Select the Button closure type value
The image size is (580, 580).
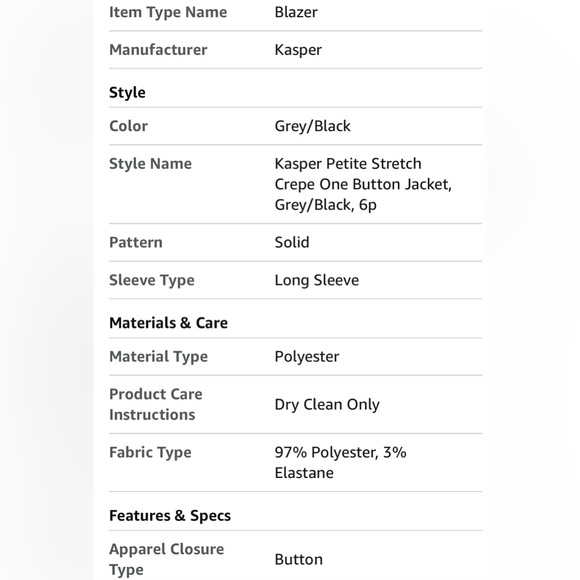pyautogui.click(x=299, y=560)
